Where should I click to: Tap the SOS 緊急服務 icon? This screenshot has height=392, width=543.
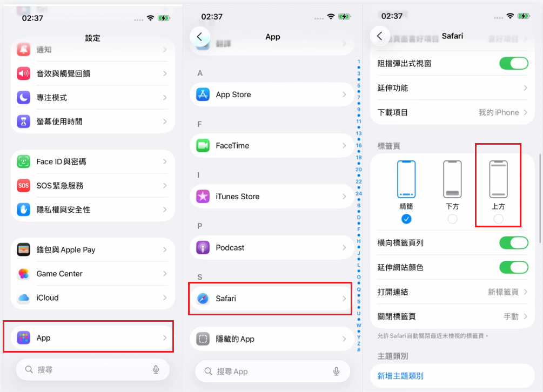pyautogui.click(x=24, y=185)
